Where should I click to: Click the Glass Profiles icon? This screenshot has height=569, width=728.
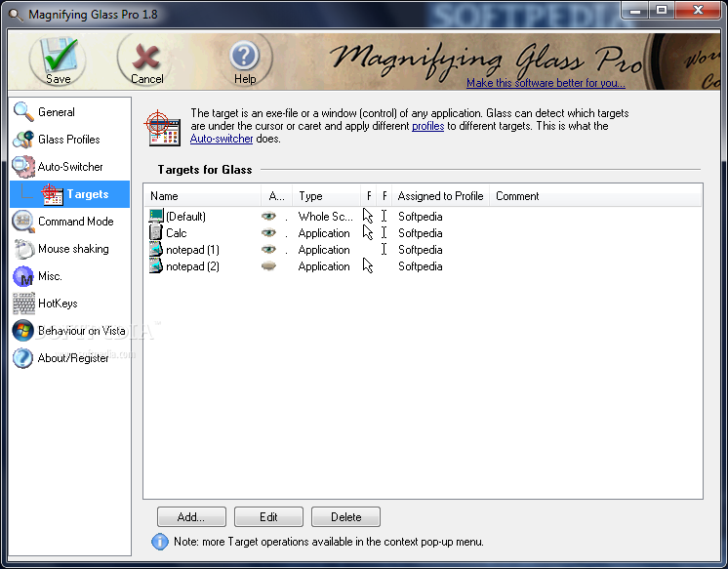click(x=23, y=140)
